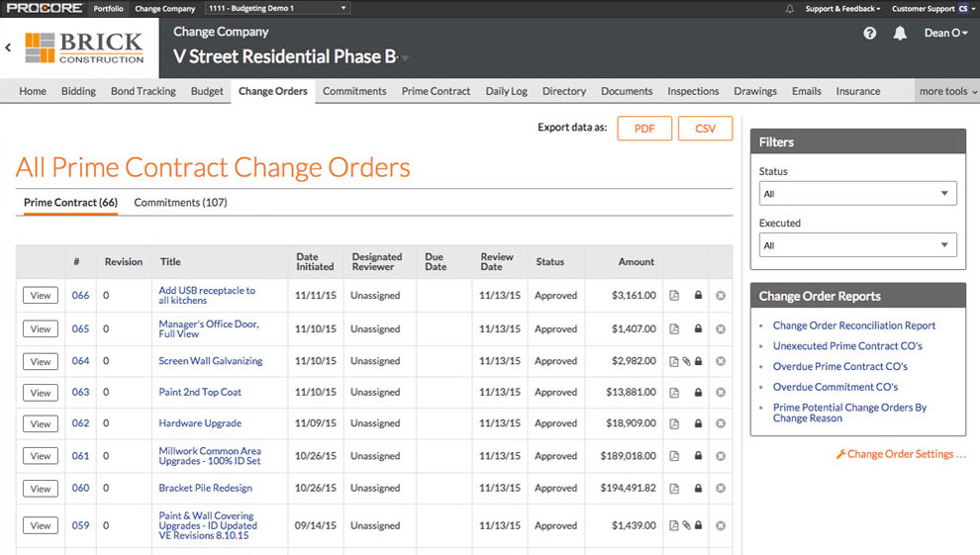
Task: Remove change order 065 using the X icon
Action: [x=721, y=329]
